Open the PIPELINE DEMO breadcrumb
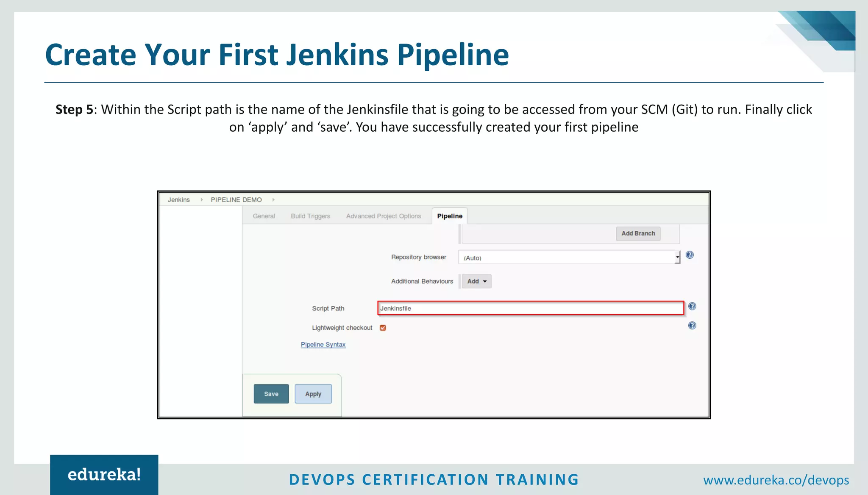 236,199
